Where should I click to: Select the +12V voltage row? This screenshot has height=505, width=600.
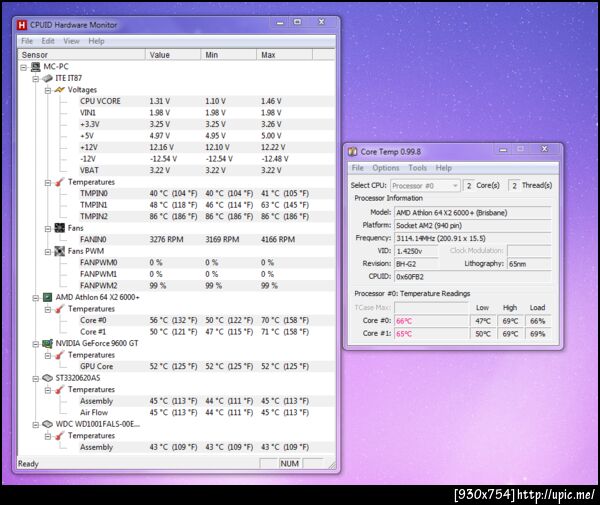point(207,147)
